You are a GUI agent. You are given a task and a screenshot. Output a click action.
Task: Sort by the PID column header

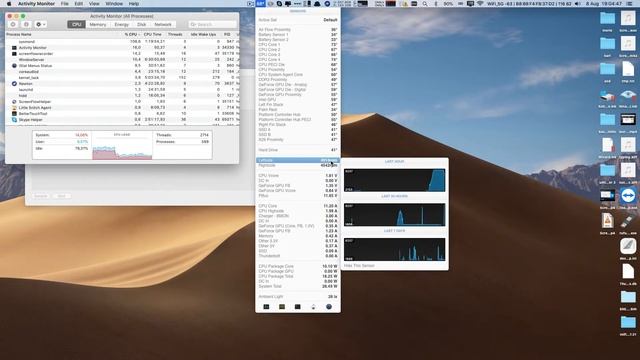pos(227,34)
